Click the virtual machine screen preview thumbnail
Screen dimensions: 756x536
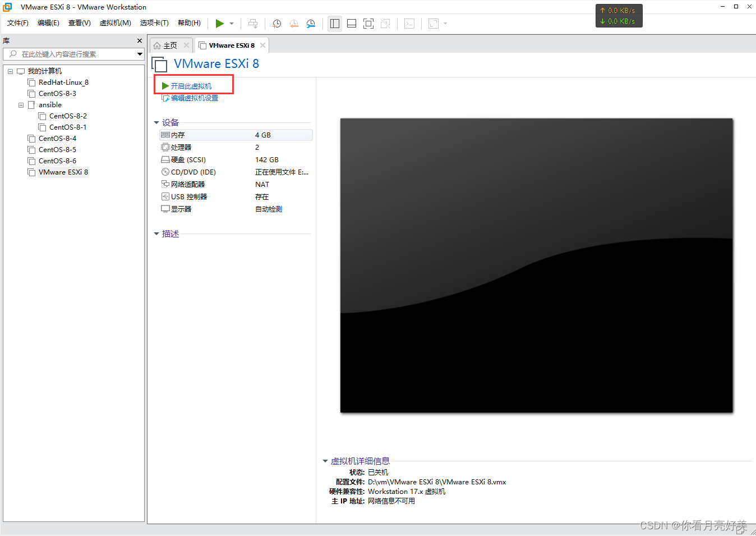point(537,265)
